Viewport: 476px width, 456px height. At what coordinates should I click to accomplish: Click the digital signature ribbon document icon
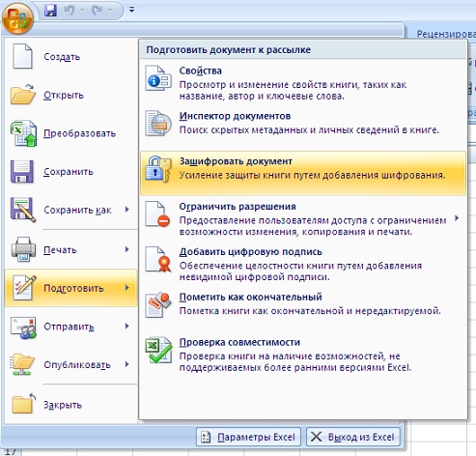[x=158, y=259]
